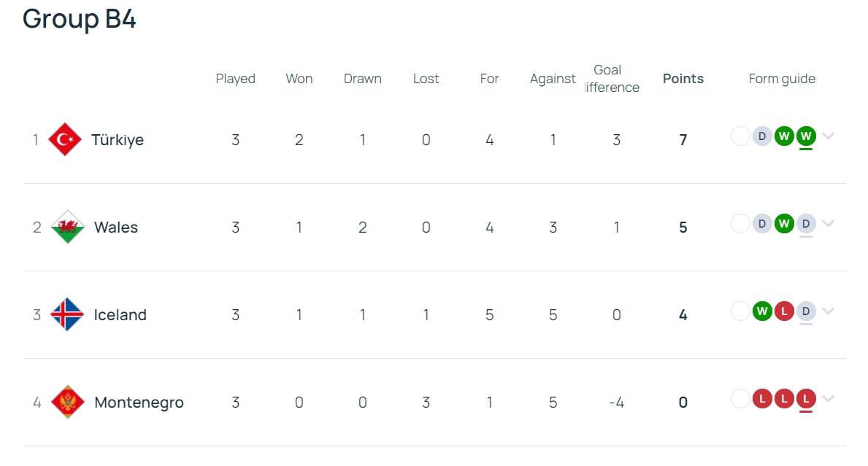
Task: Click the Points column header
Action: (x=683, y=79)
